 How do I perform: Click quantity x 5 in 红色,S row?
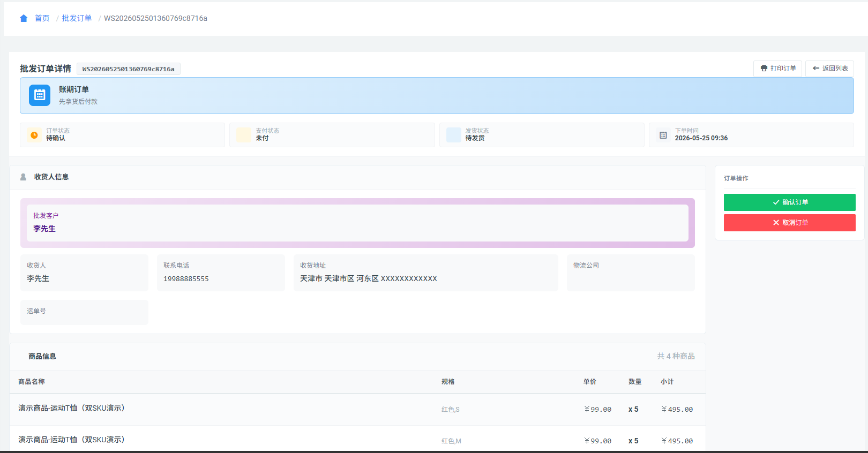tap(633, 410)
